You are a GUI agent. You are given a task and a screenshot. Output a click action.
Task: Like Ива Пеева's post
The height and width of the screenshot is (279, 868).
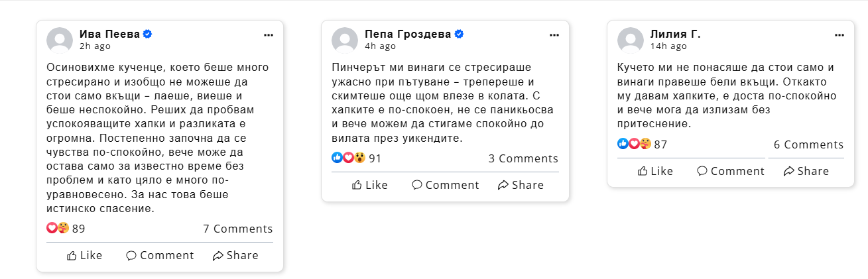click(85, 255)
